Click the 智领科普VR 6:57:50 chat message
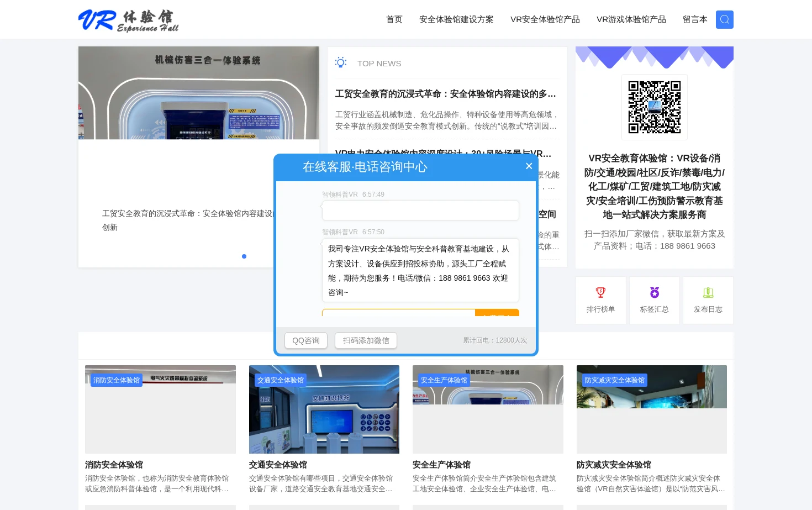The width and height of the screenshot is (812, 510). [x=420, y=270]
